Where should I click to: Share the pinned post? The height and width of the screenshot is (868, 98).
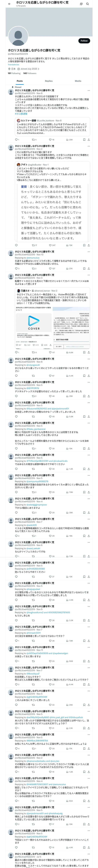[x=89, y=139]
